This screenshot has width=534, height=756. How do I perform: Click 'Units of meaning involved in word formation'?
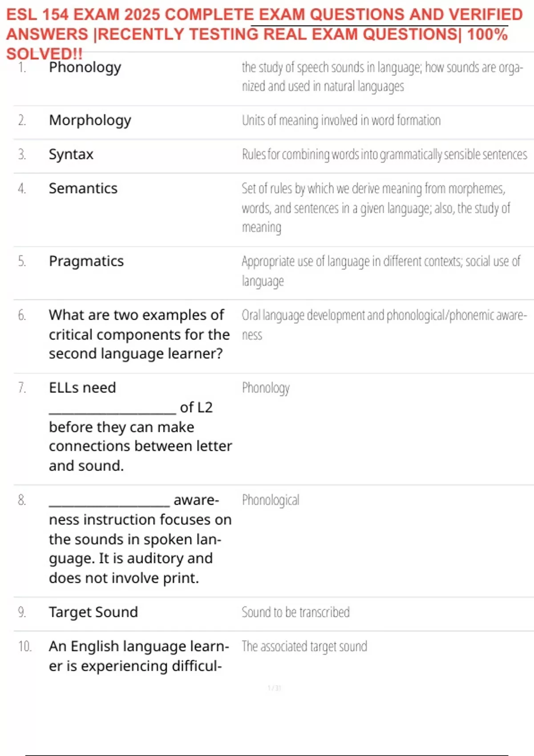(x=341, y=121)
